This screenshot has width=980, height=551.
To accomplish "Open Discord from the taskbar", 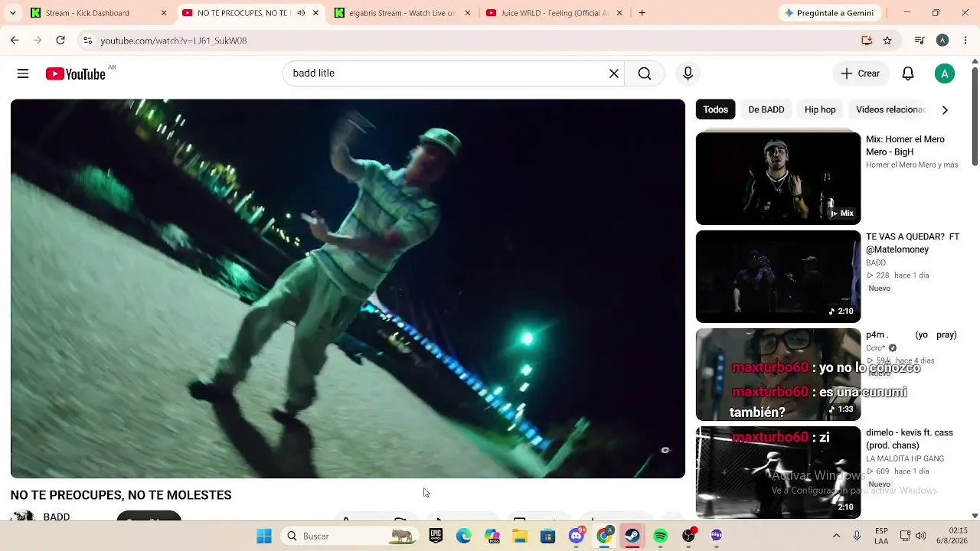I will pos(577,536).
